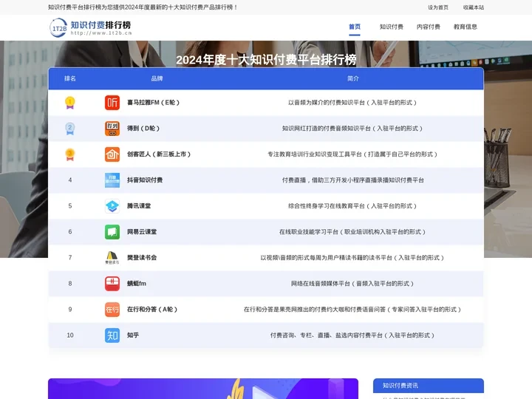Click the 知乎 blue icon

tap(112, 335)
